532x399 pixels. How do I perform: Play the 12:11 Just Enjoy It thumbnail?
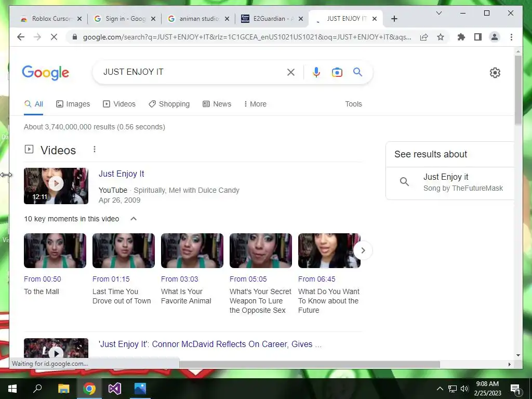[56, 186]
